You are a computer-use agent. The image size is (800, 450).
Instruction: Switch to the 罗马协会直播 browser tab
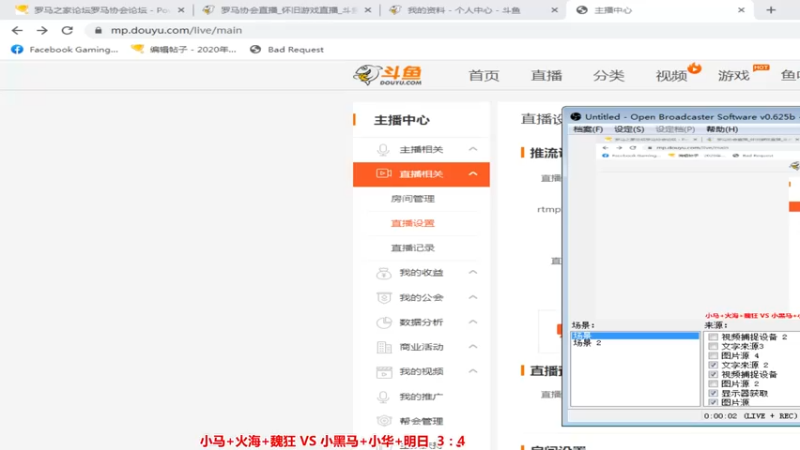coord(287,10)
